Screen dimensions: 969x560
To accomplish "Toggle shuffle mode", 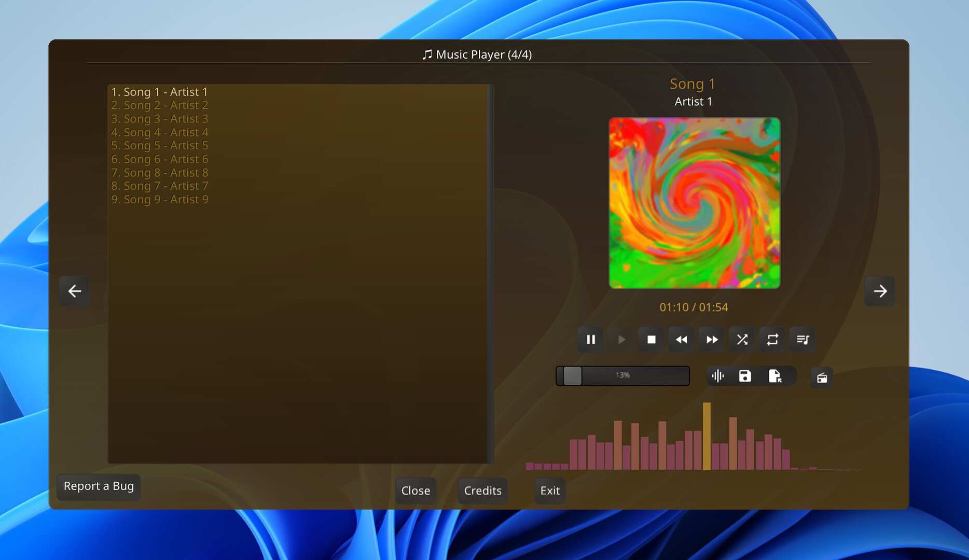I will [742, 340].
